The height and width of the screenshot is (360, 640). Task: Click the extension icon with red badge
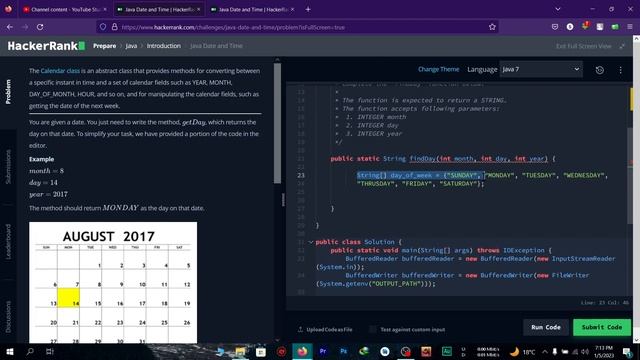pyautogui.click(x=585, y=26)
